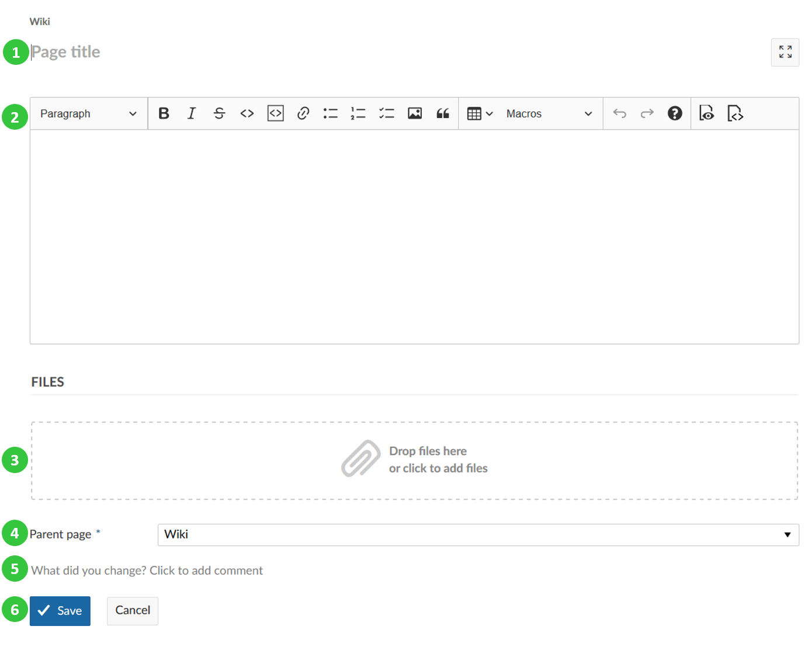Switch to preview mode
This screenshot has width=812, height=657.
(707, 113)
